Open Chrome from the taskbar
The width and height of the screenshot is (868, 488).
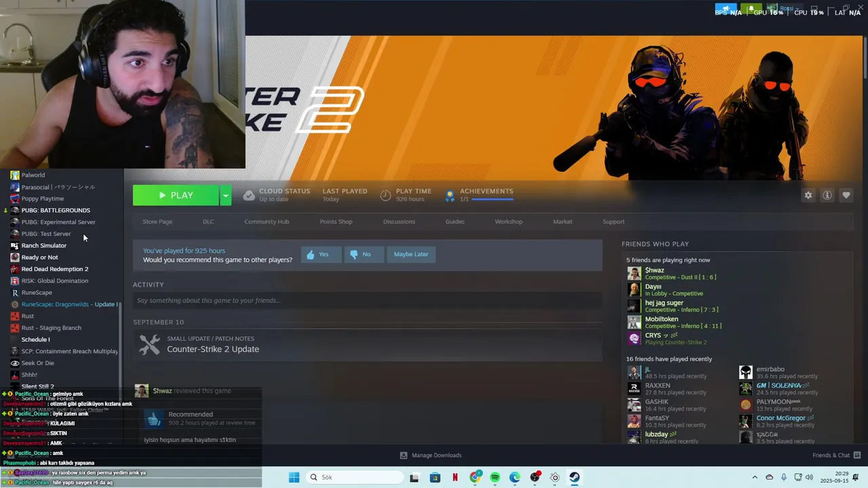point(475,477)
